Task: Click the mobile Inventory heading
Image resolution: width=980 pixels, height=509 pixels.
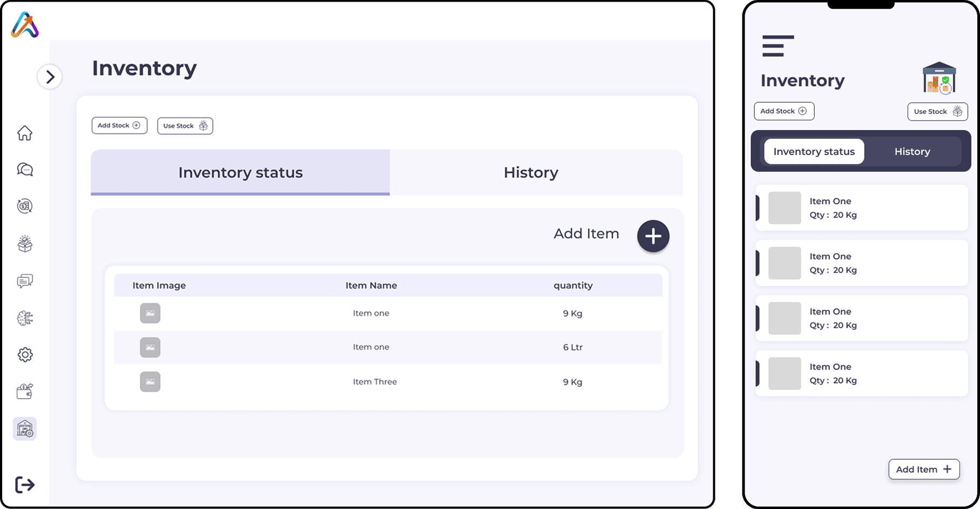Action: [x=803, y=81]
